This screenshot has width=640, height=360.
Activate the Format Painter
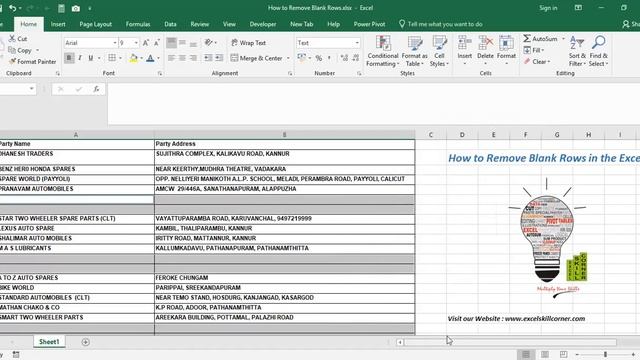[32, 62]
